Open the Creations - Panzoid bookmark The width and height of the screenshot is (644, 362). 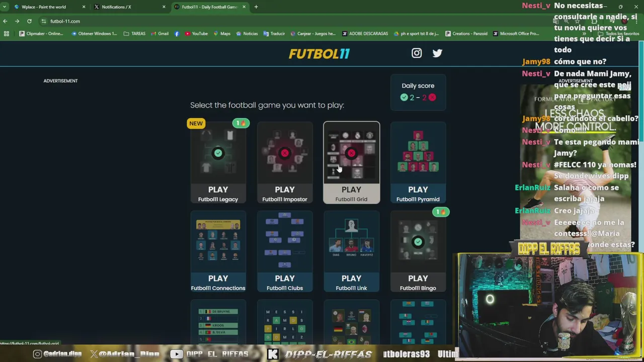[466, 34]
